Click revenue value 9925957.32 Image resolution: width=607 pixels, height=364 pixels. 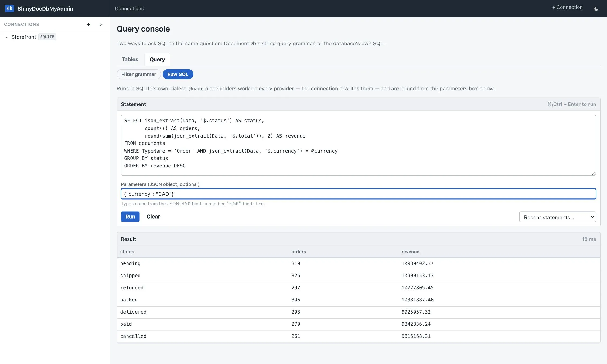tap(416, 312)
